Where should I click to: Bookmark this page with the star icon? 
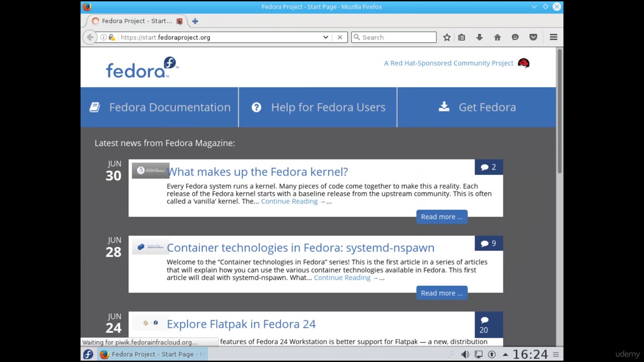(447, 37)
